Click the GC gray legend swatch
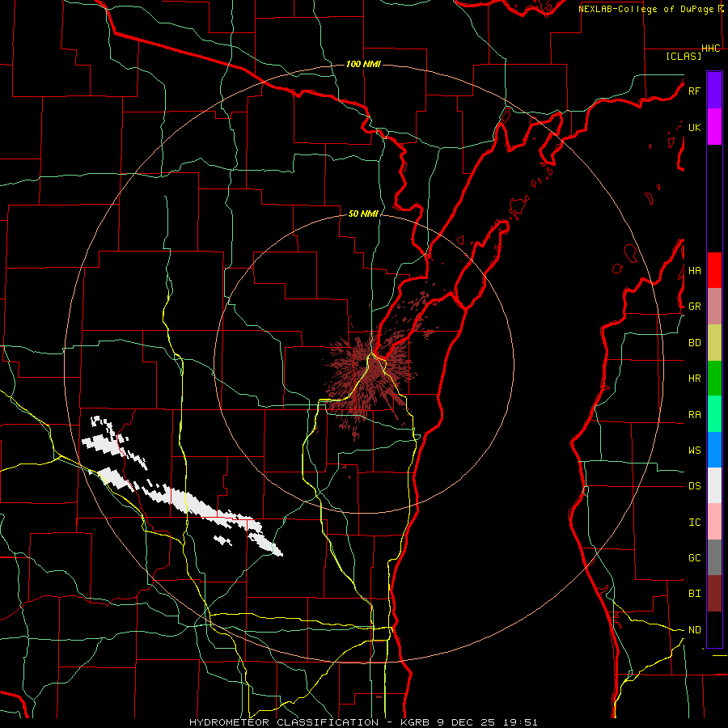 coord(714,557)
